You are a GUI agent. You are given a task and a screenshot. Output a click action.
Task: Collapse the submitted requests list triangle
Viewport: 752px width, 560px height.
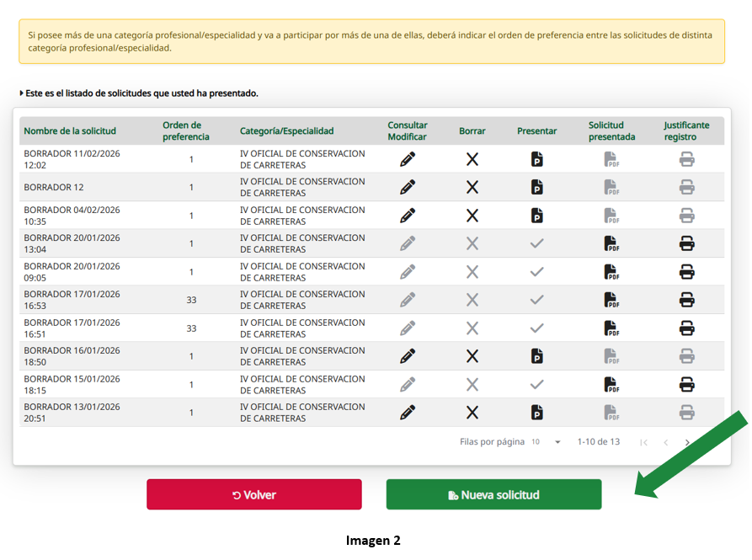pyautogui.click(x=22, y=93)
